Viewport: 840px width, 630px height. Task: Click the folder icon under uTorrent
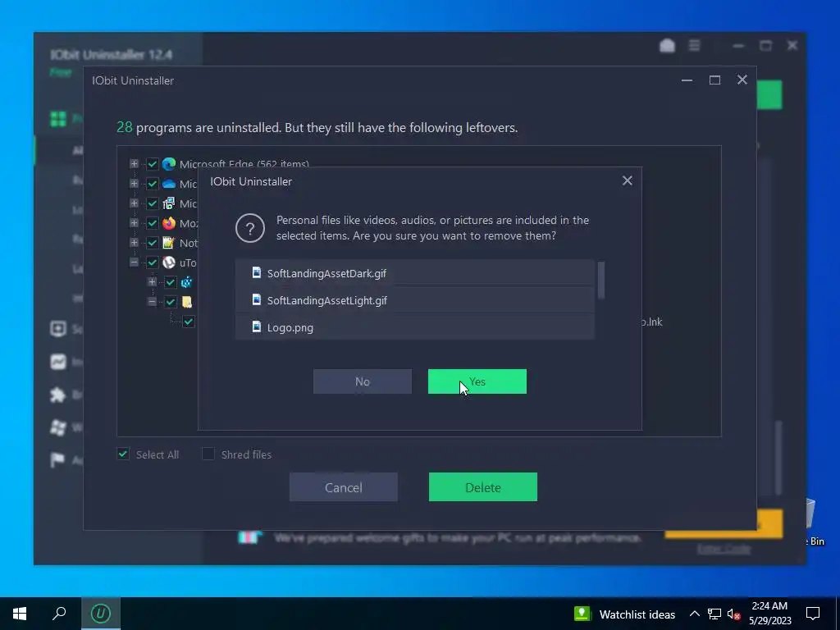click(x=187, y=302)
